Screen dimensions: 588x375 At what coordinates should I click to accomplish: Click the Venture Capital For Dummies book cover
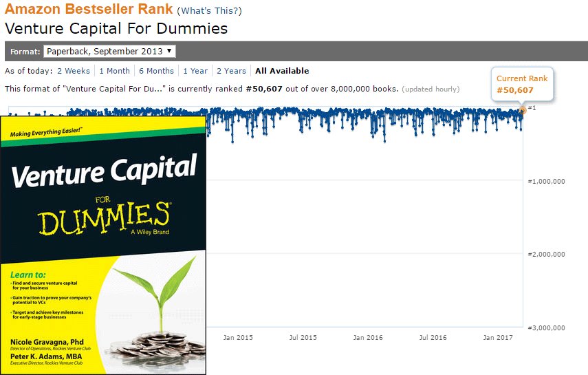pos(103,245)
